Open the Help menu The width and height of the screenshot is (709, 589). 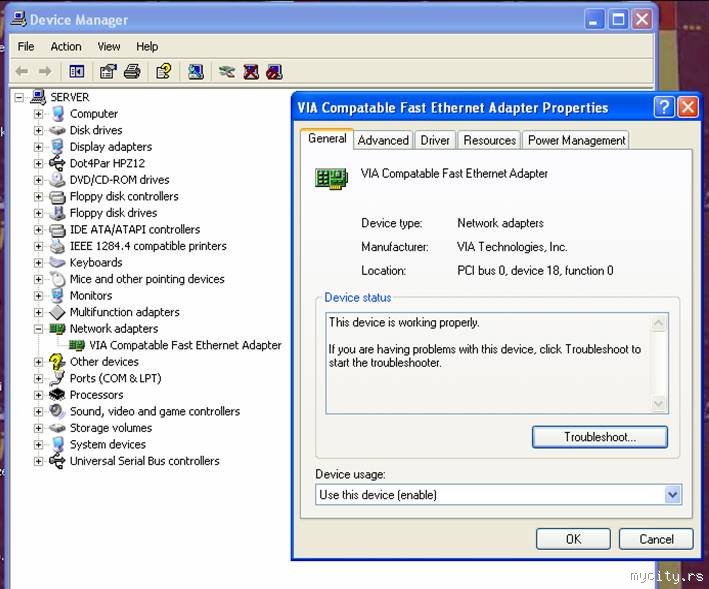147,47
